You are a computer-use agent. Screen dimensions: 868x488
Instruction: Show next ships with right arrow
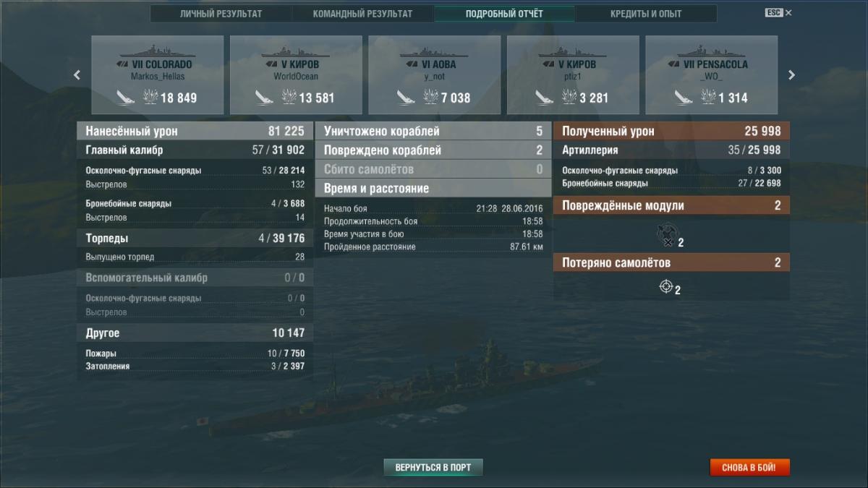coord(791,74)
